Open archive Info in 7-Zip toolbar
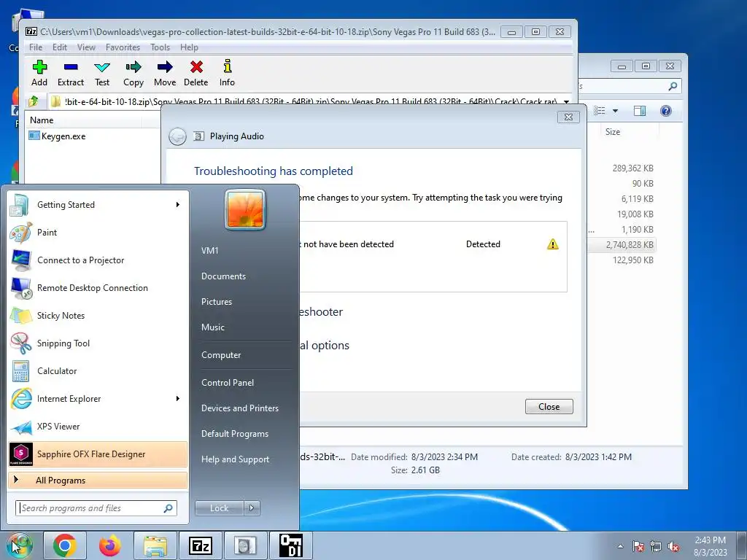This screenshot has width=747, height=560. click(x=227, y=74)
